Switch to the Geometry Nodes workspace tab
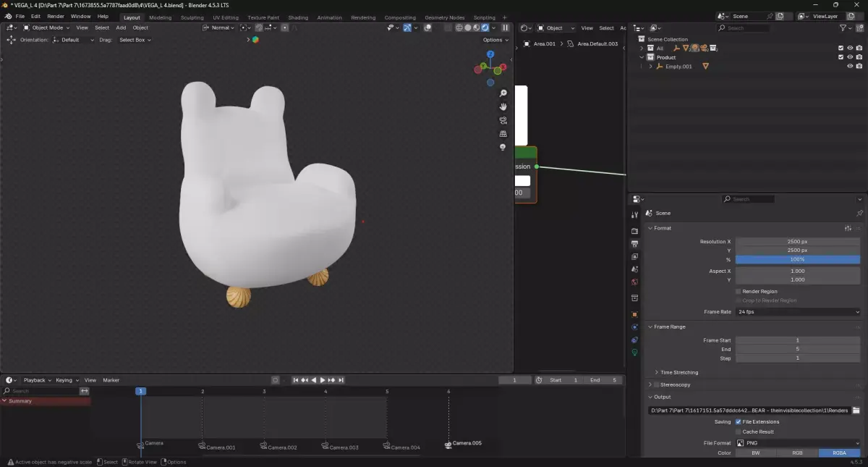The height and width of the screenshot is (467, 868). (445, 17)
